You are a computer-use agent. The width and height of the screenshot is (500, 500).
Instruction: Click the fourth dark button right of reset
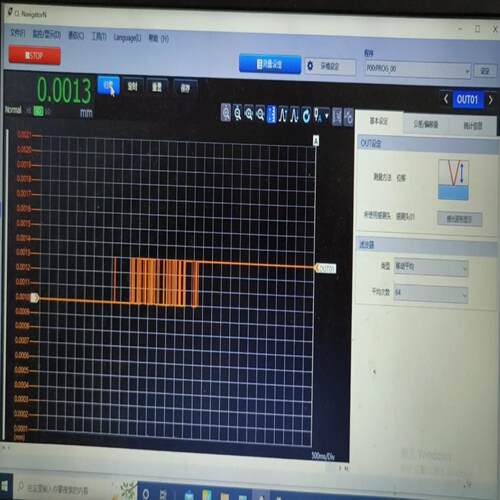tap(185, 88)
